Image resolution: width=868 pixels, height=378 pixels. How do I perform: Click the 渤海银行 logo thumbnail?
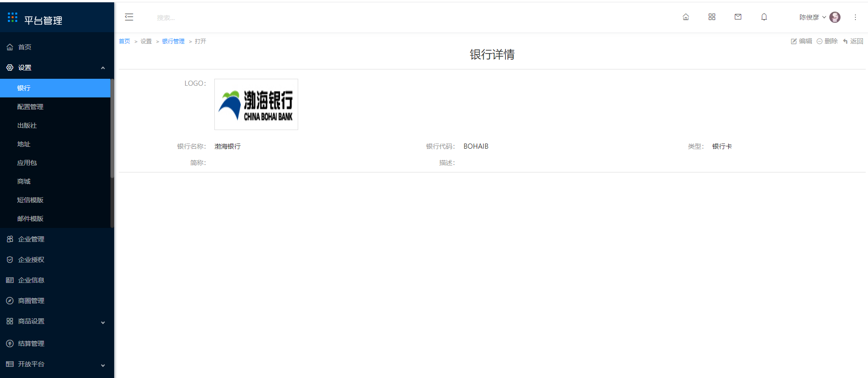[x=256, y=104]
